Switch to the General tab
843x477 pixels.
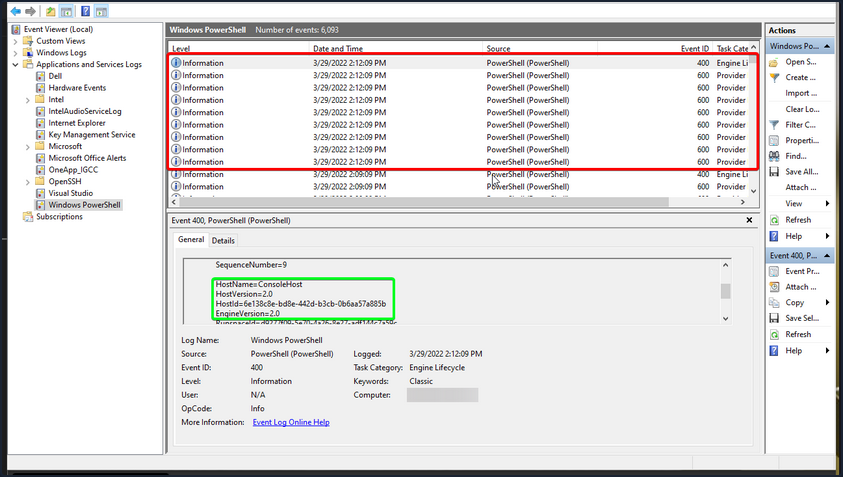pyautogui.click(x=191, y=240)
